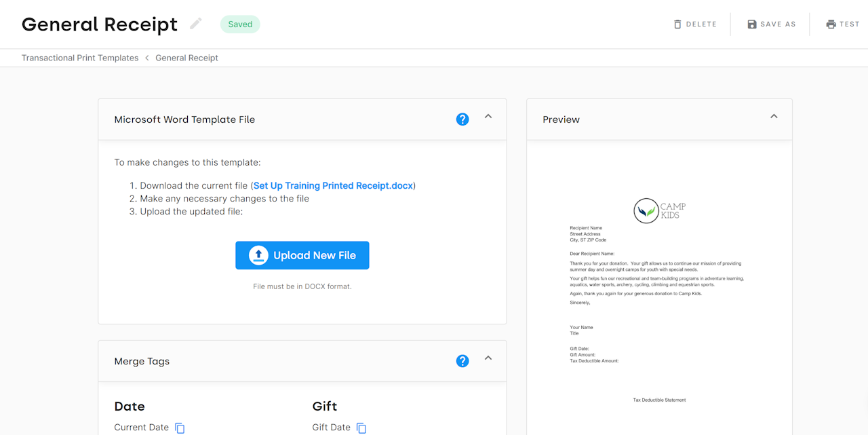Click the Date heading under Merge Tags

[x=130, y=406]
